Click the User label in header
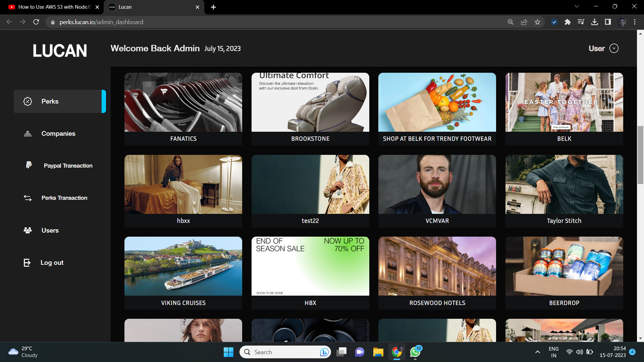Viewport: 644px width, 362px height. pyautogui.click(x=597, y=48)
